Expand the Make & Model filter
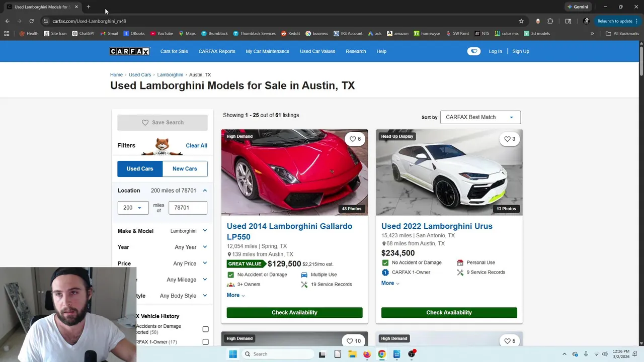Viewport: 644px width, 362px height. coord(163,231)
